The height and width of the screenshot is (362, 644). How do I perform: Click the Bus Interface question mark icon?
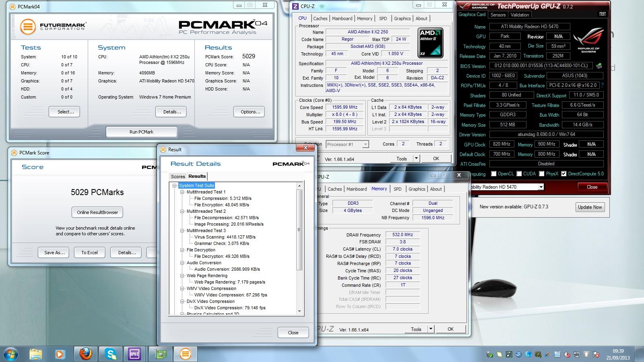[x=602, y=85]
